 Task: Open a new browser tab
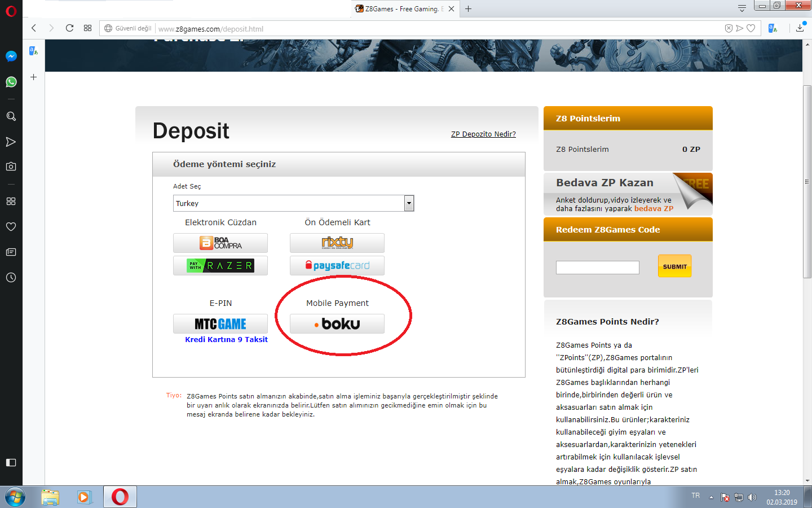point(468,8)
